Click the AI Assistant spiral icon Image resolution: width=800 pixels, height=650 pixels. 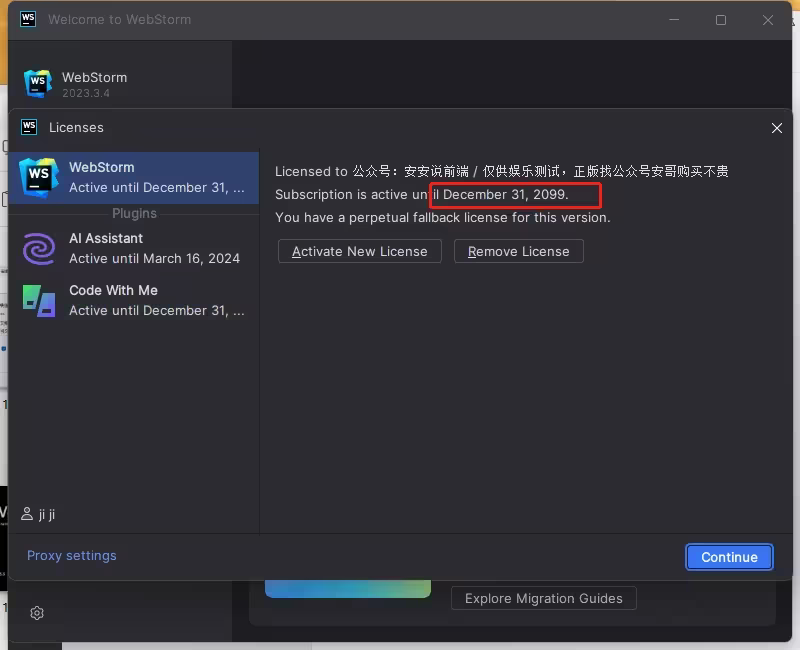click(x=39, y=248)
